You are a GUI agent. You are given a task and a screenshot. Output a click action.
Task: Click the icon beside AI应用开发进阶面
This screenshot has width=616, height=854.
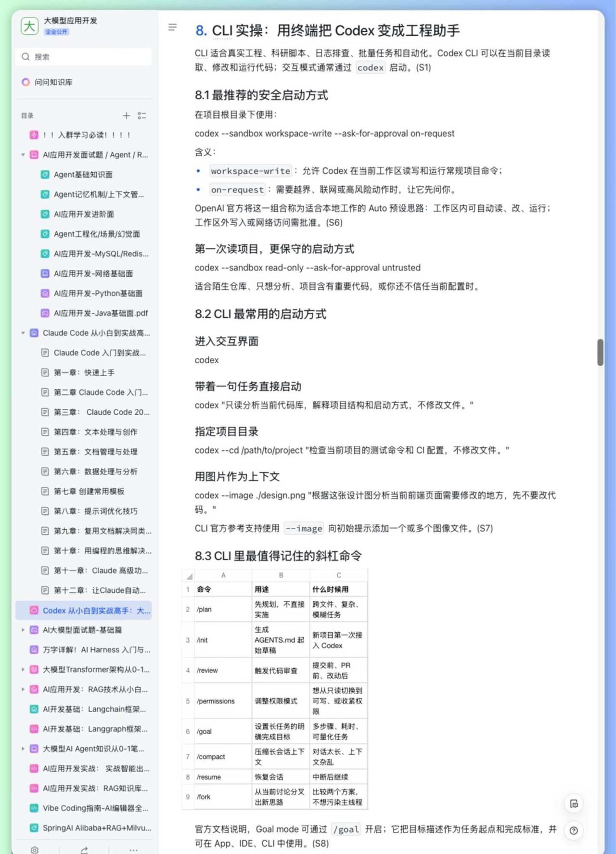point(45,214)
